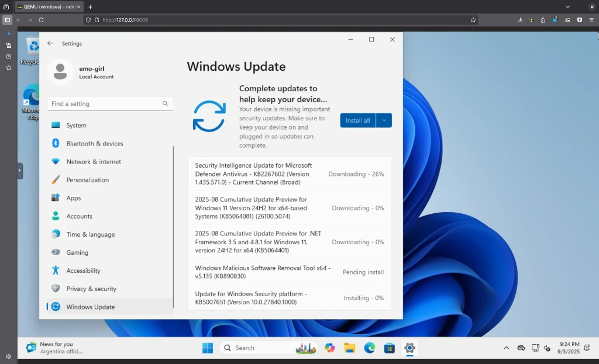
Task: Click the search magnifier icon in Settings
Action: [x=165, y=103]
